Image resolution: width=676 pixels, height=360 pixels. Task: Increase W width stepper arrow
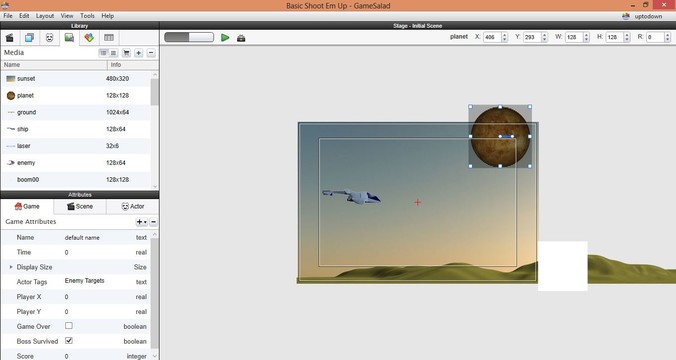(x=586, y=35)
